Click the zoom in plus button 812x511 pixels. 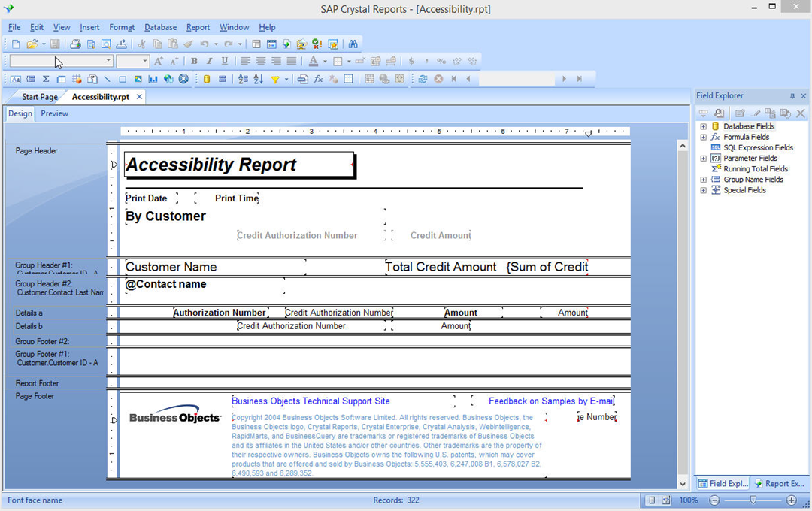(791, 500)
